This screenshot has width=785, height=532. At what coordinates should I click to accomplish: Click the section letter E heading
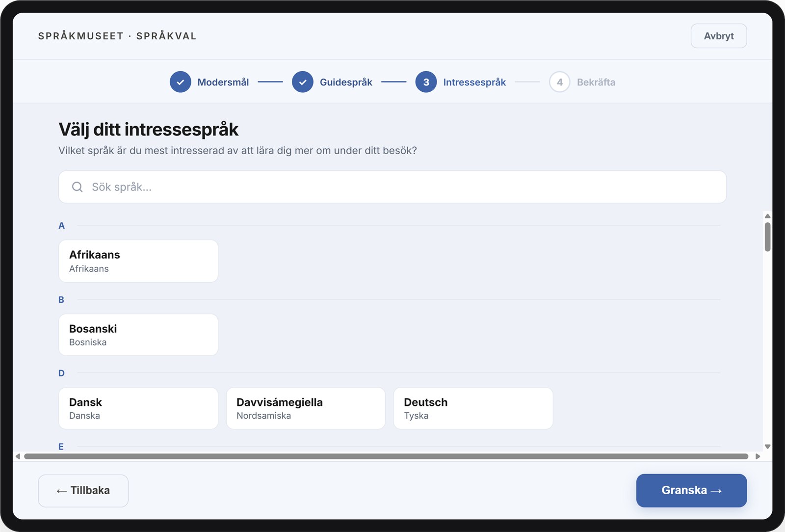(x=61, y=447)
